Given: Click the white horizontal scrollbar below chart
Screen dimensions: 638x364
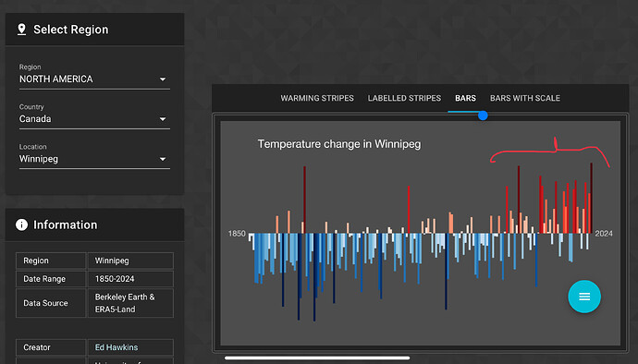Looking at the screenshot, I should tap(317, 358).
